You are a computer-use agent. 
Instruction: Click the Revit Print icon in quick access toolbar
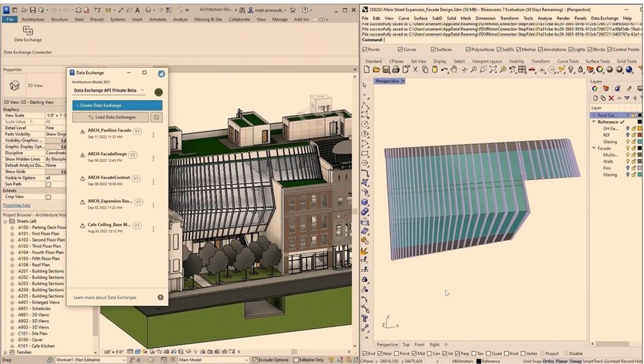[78, 10]
